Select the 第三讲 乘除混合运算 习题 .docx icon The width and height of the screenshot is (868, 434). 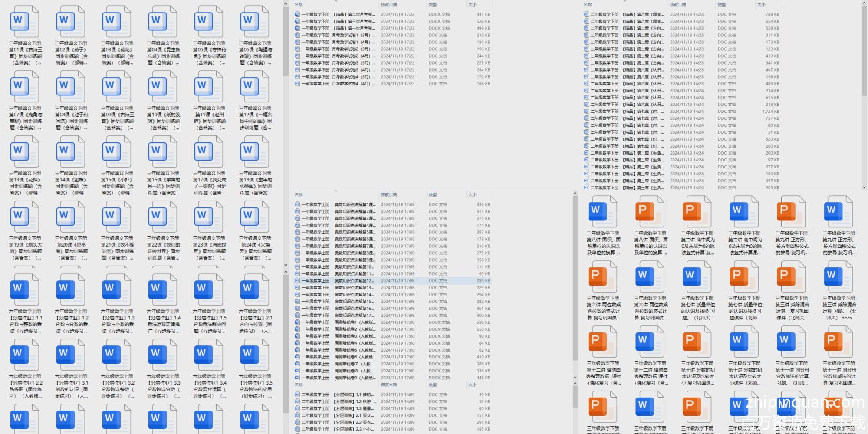(x=838, y=276)
